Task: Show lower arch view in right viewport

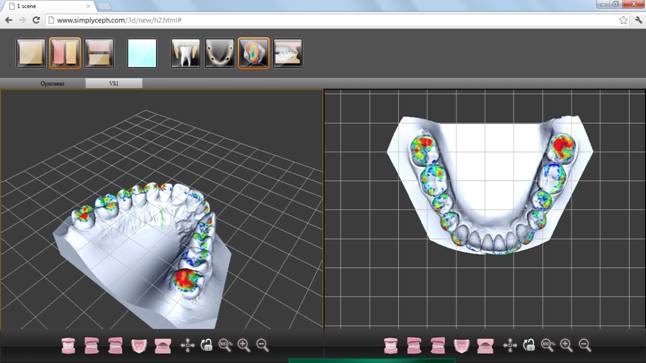Action: point(485,345)
